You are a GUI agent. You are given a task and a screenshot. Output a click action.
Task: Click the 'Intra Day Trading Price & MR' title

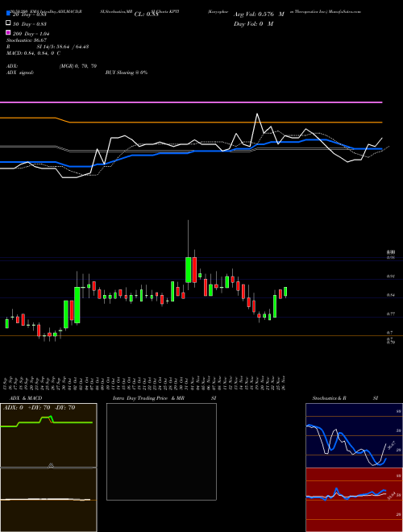click(x=148, y=398)
